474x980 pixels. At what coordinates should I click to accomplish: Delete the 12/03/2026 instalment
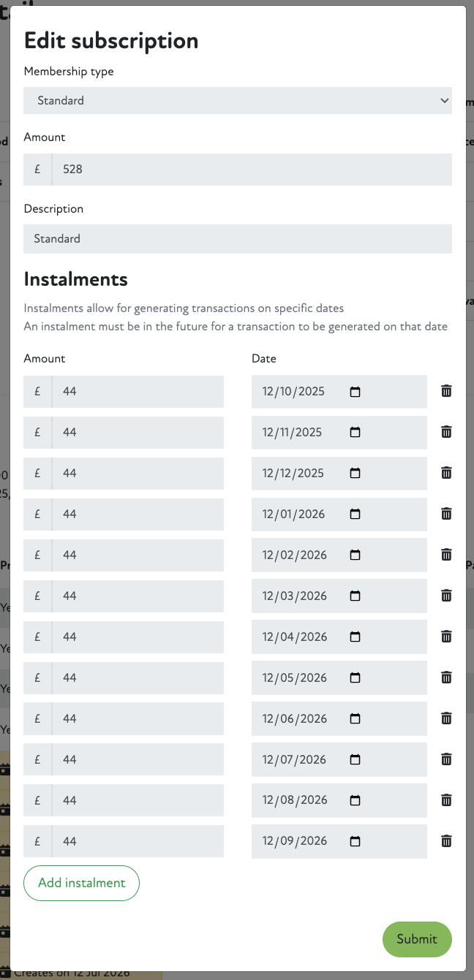pyautogui.click(x=446, y=596)
